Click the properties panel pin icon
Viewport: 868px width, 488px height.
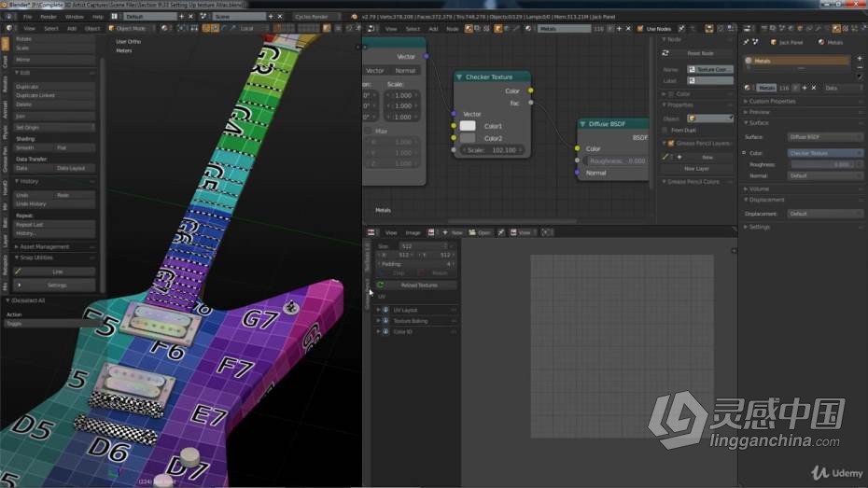click(x=746, y=42)
